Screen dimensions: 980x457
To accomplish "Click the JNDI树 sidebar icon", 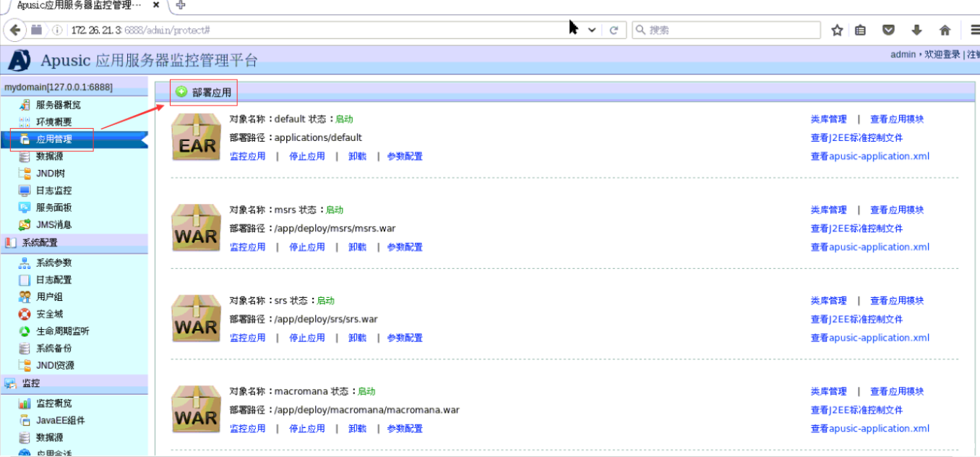I will [25, 174].
